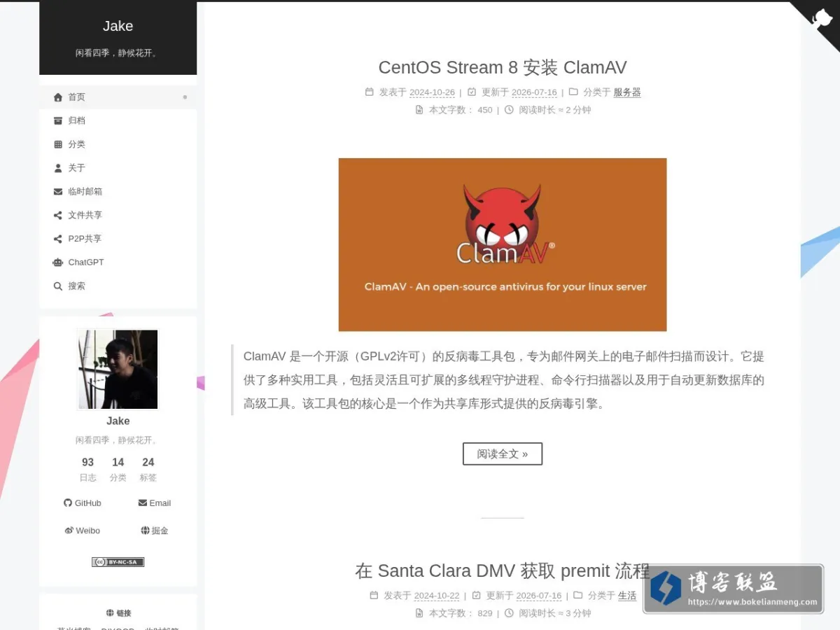Click the name Jake below the avatar

point(118,421)
